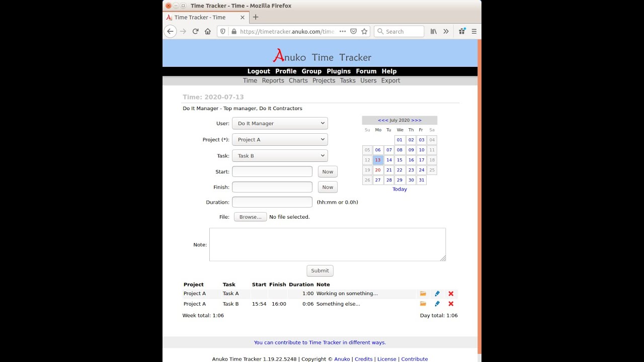Open the Group menu item
The image size is (644, 362).
click(x=311, y=71)
